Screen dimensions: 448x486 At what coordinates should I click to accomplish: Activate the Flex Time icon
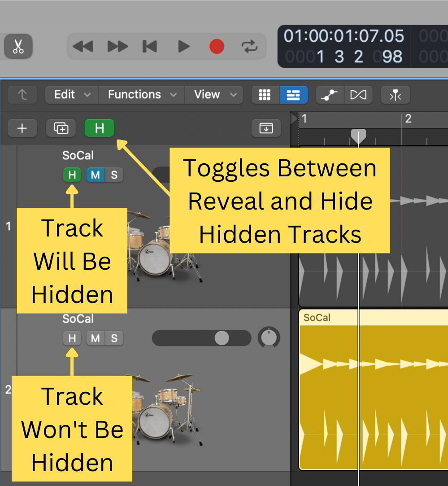coord(359,95)
